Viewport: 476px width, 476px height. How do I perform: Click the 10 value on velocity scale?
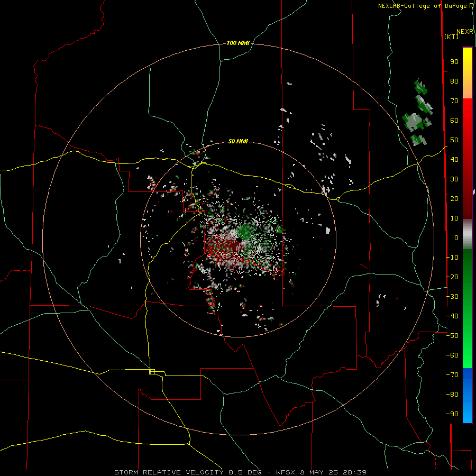coord(454,218)
